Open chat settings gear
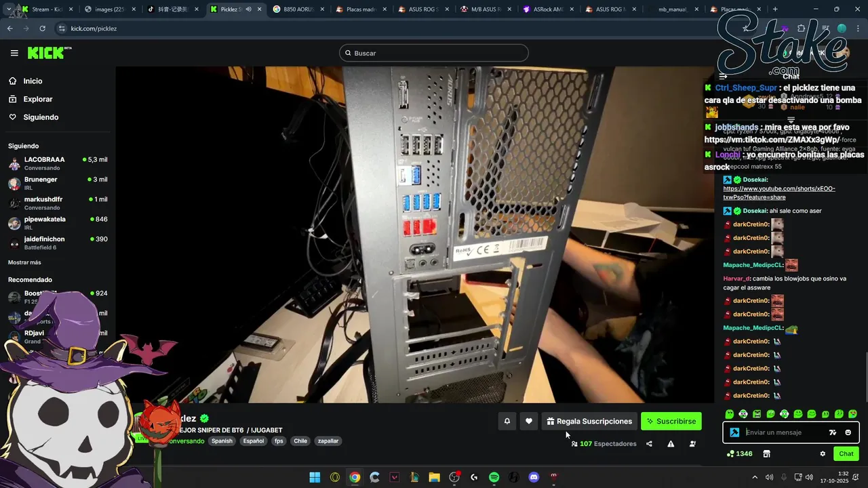868x488 pixels. [823, 453]
